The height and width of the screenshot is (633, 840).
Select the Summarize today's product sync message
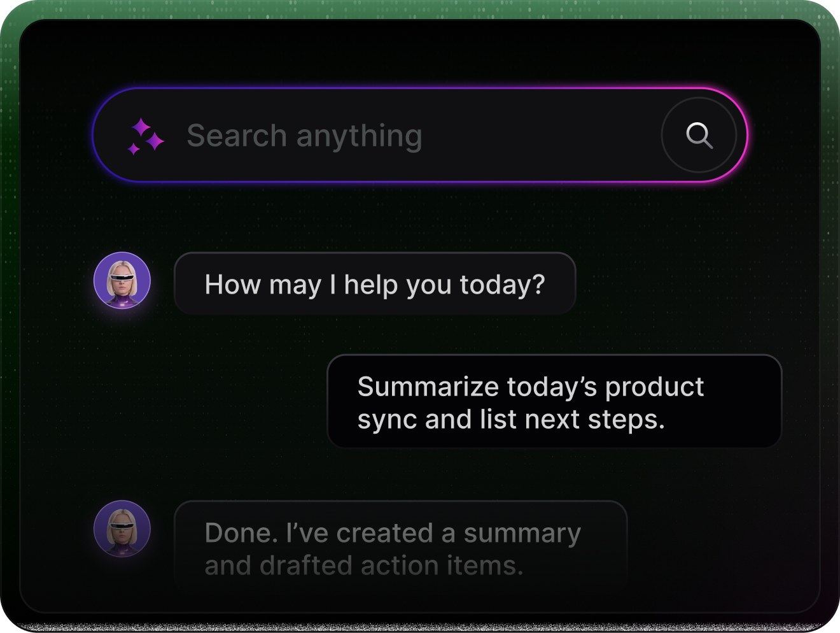coord(554,401)
